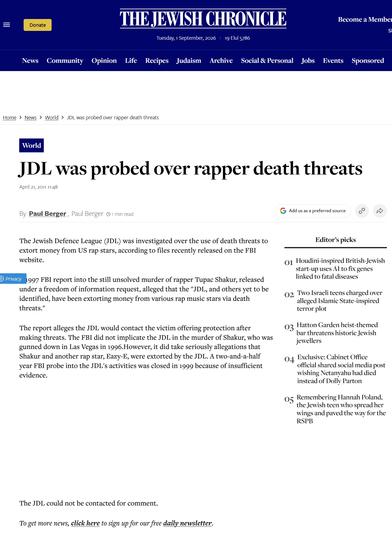
Task: Select the Archive menu item
Action: point(221,61)
